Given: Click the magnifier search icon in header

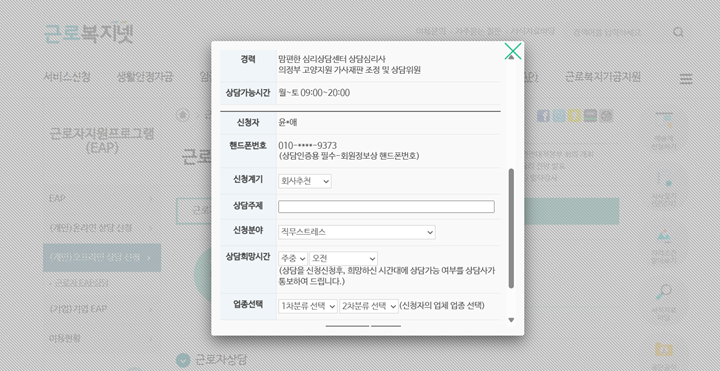Looking at the screenshot, I should coord(678,32).
